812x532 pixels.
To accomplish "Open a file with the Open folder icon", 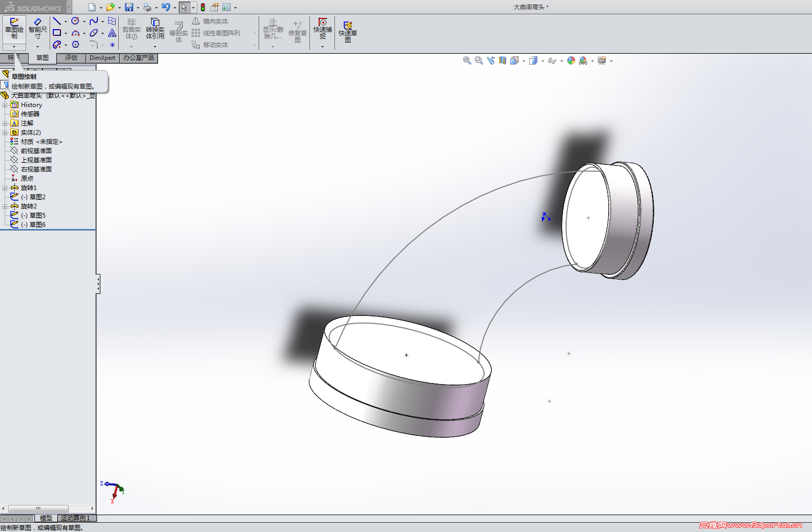I will point(110,7).
